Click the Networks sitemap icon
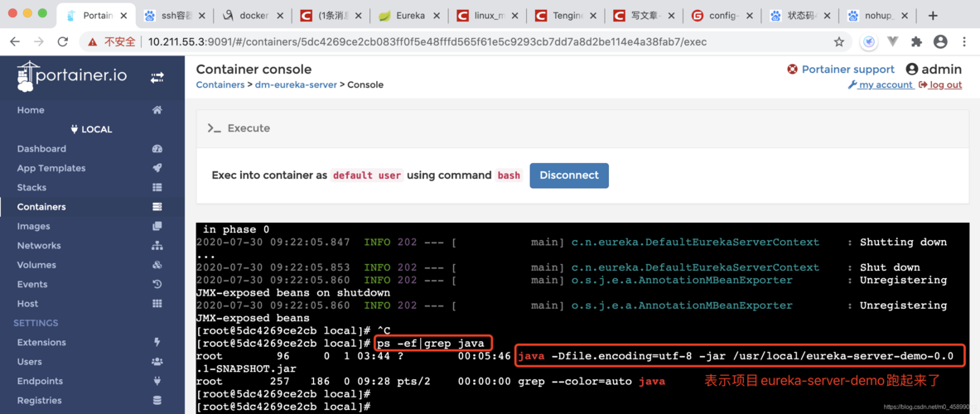980x414 pixels. (x=157, y=245)
